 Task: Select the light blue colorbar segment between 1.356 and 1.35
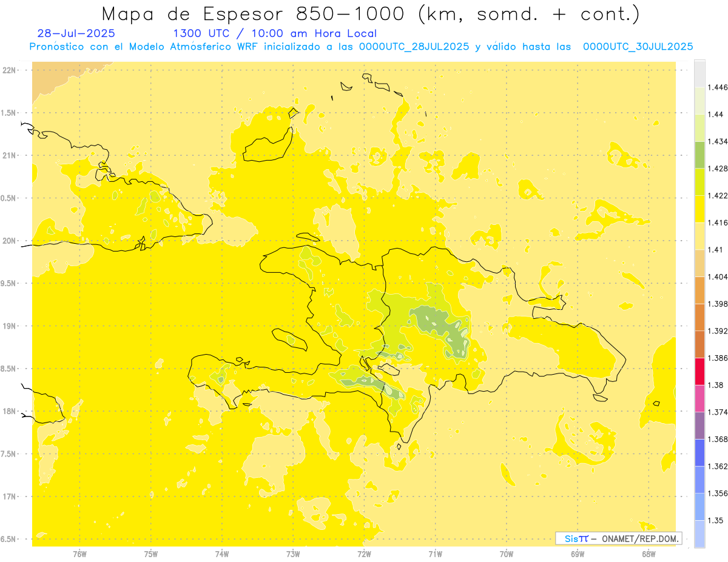tap(699, 506)
